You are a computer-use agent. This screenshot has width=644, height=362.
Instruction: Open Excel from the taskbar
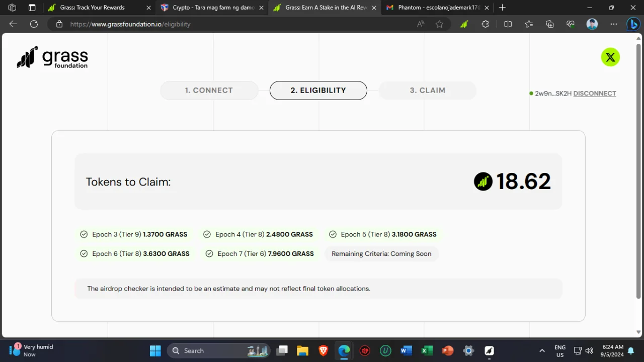pos(427,350)
